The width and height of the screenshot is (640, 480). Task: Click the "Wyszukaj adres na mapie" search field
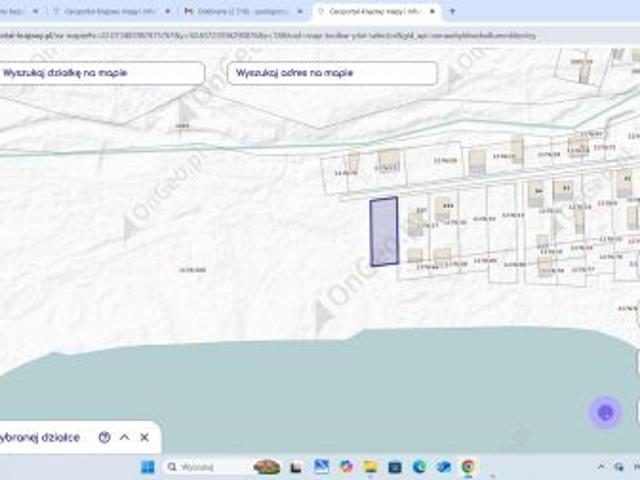click(332, 73)
